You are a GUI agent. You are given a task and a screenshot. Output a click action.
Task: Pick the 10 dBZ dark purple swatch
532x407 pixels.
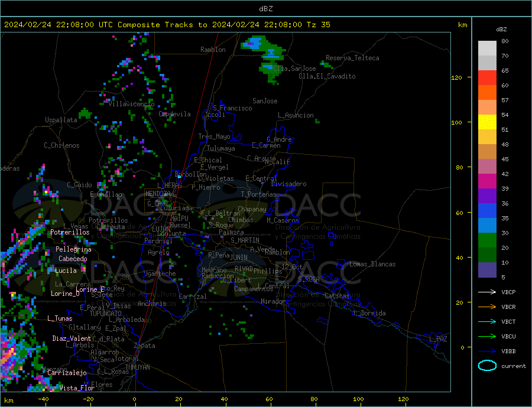pos(487,270)
